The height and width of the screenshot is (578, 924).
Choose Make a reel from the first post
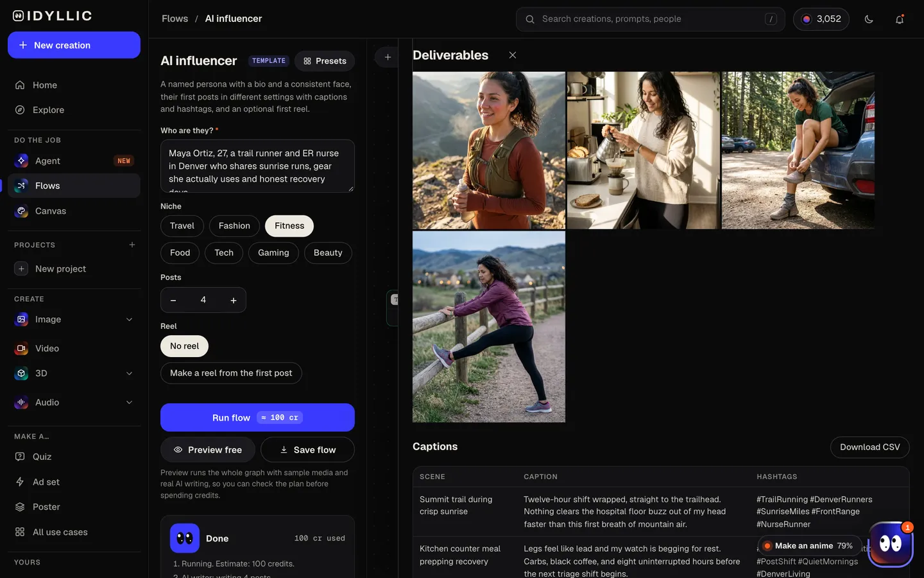(231, 373)
